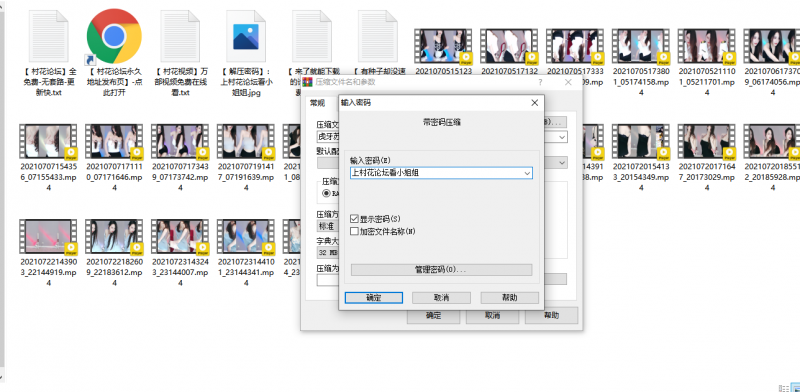Confirm password with 确定 button
Image resolution: width=800 pixels, height=392 pixels.
374,298
